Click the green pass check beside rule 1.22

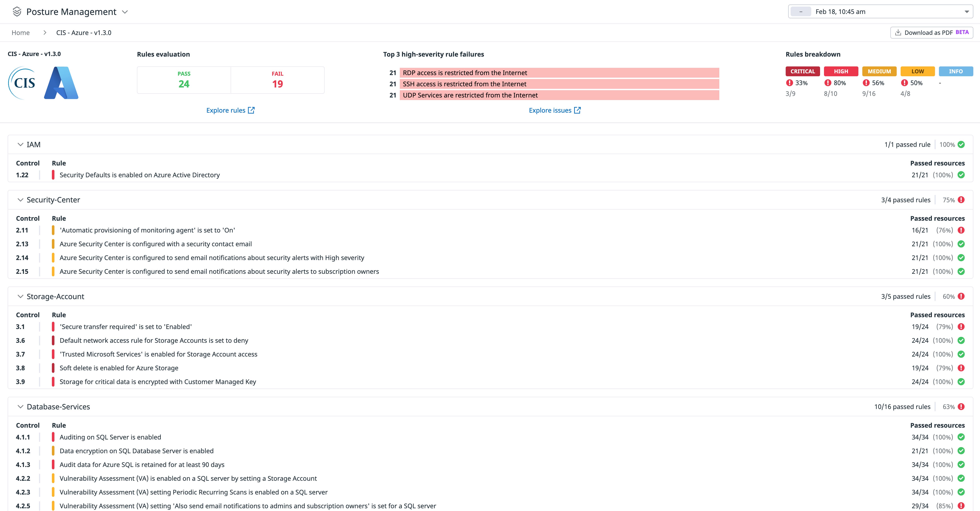961,175
